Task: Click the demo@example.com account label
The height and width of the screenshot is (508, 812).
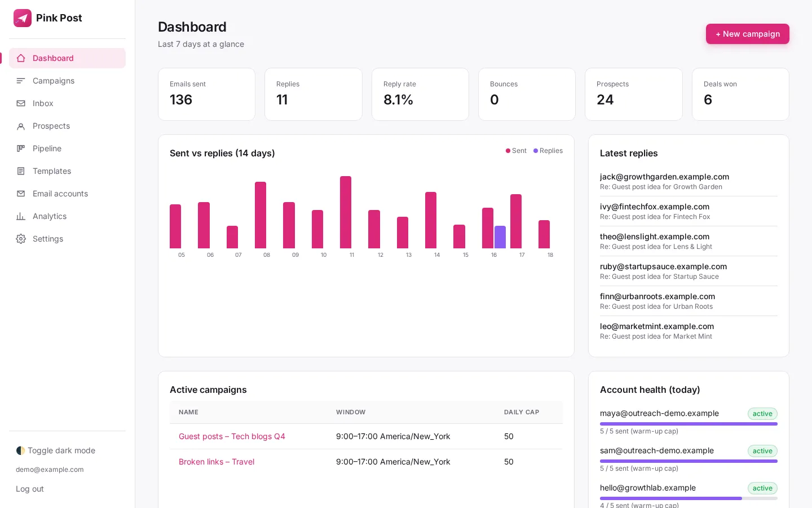Action: tap(50, 470)
